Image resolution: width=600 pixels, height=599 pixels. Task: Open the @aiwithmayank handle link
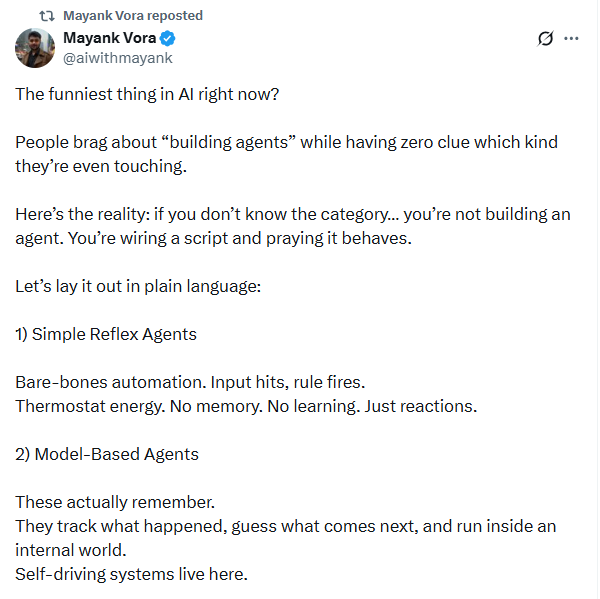117,58
